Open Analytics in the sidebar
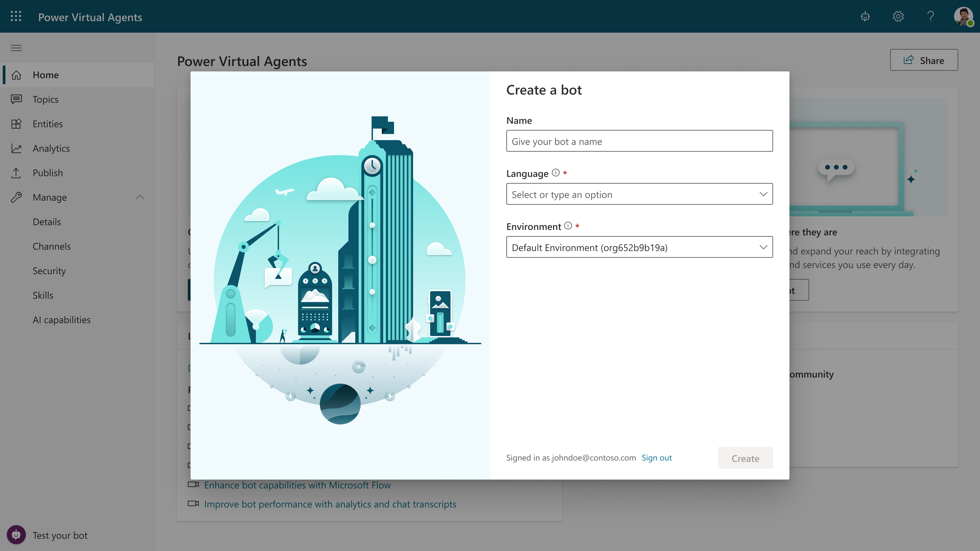Screen dimensions: 980x551 77,148
